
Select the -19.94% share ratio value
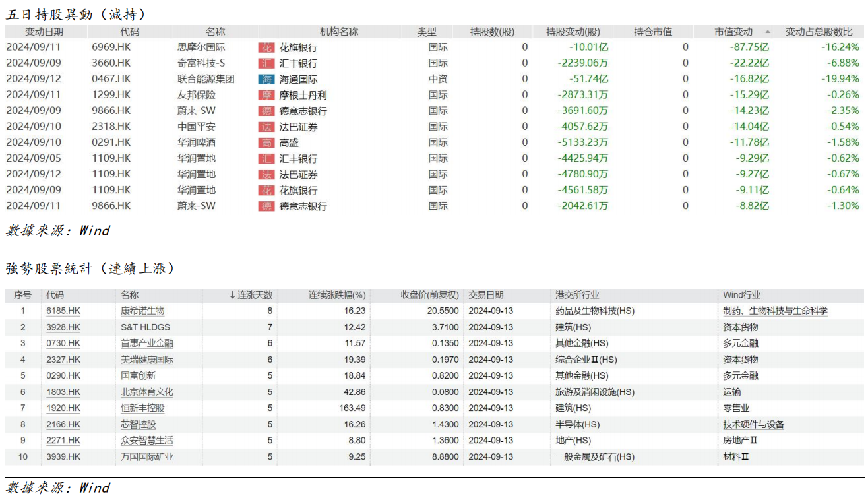pos(840,79)
